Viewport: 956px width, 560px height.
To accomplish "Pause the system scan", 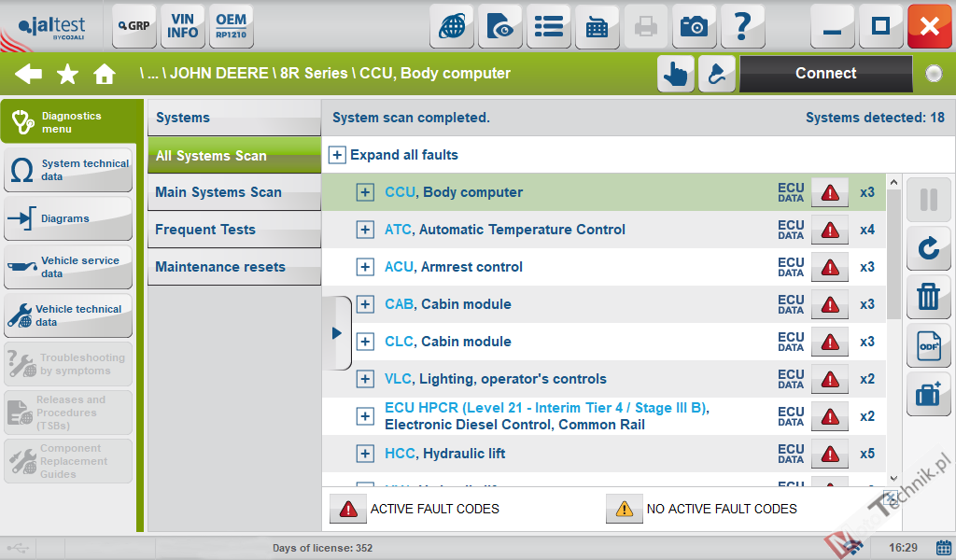I will coord(929,200).
